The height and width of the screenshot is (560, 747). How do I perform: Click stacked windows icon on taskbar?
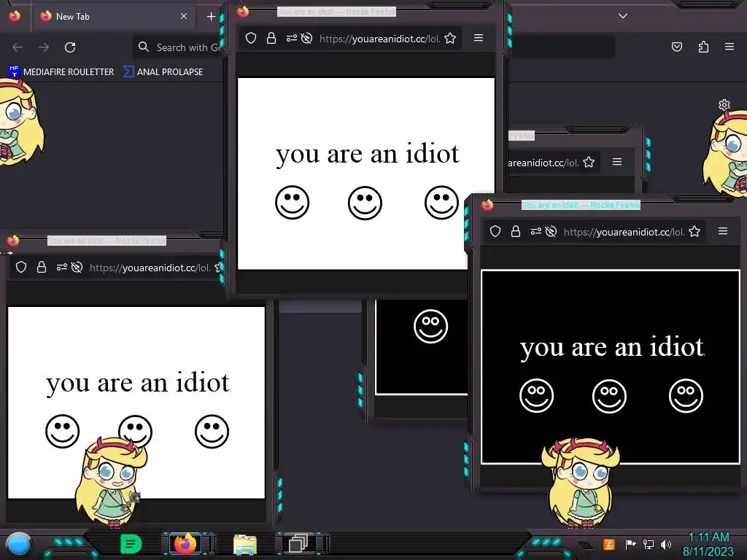(x=298, y=543)
